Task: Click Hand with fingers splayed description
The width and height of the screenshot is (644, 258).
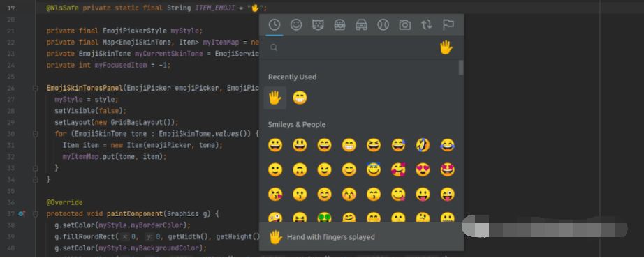Action: [330, 237]
